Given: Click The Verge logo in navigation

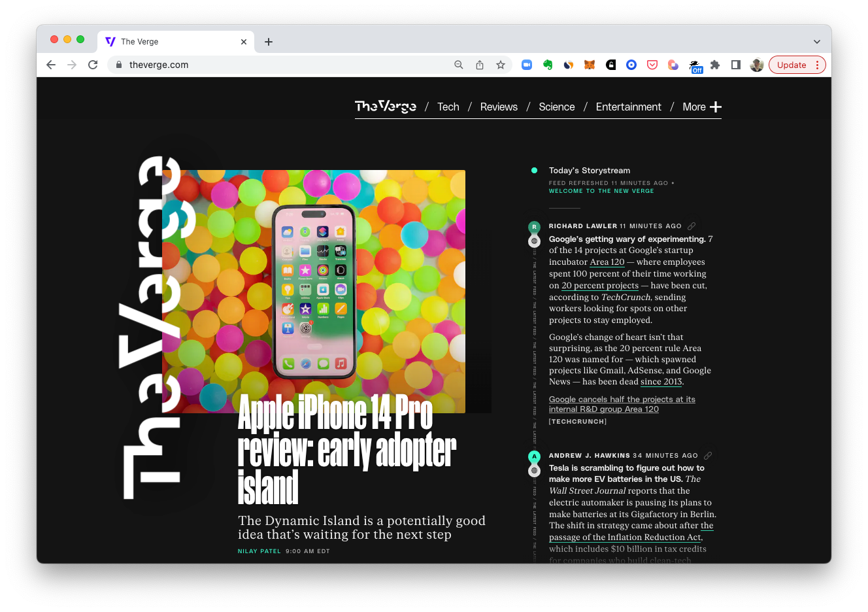Looking at the screenshot, I should coord(386,107).
